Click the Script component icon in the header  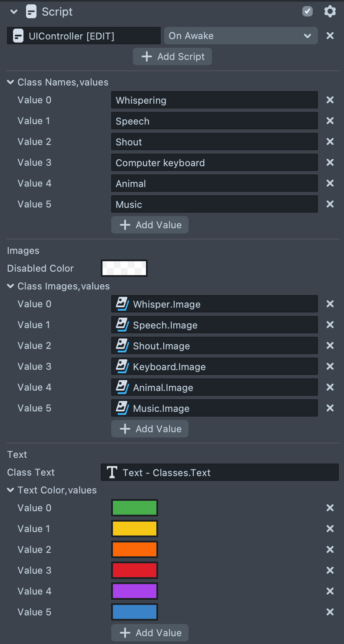(x=30, y=12)
